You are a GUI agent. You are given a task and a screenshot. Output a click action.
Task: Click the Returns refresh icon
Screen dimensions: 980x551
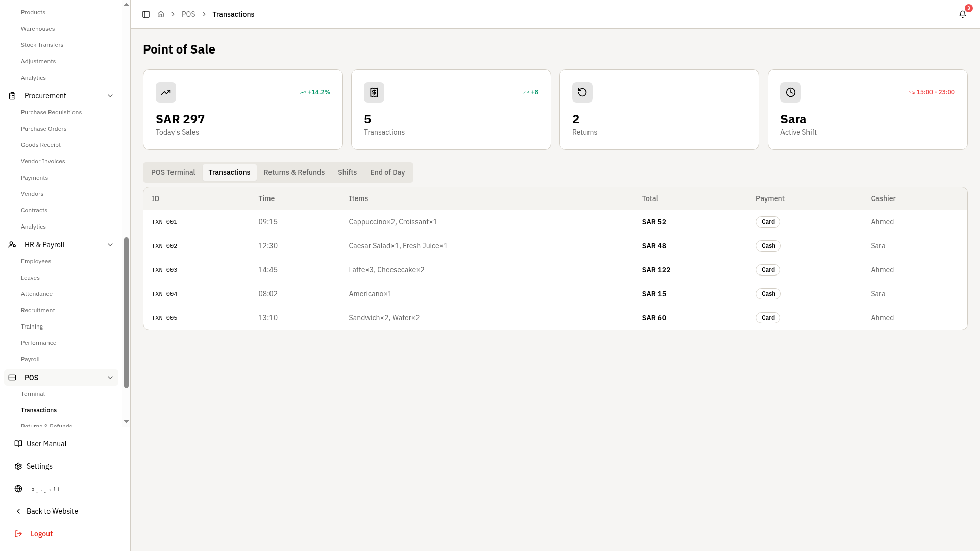[x=582, y=92]
